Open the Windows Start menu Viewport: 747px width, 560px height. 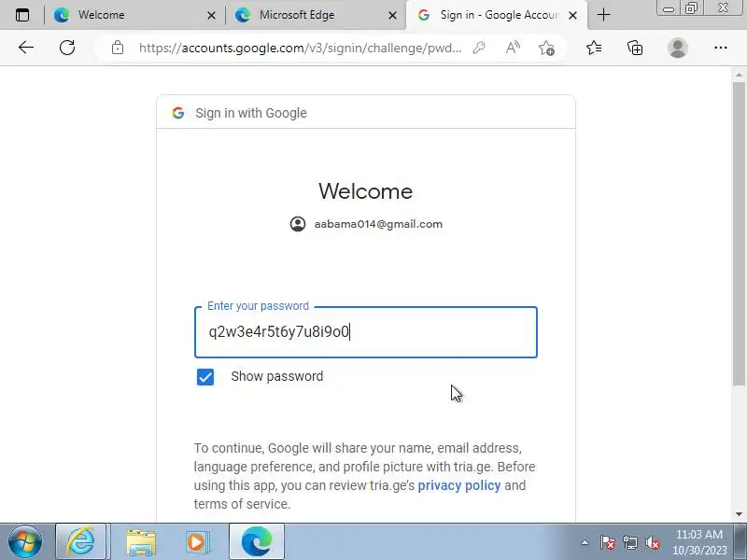[24, 542]
